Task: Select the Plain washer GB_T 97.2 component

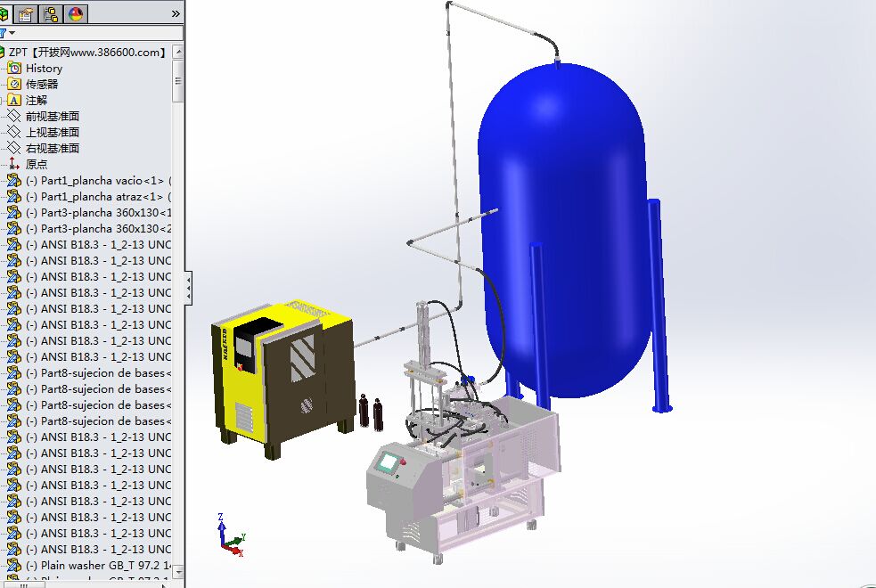Action: click(x=98, y=566)
